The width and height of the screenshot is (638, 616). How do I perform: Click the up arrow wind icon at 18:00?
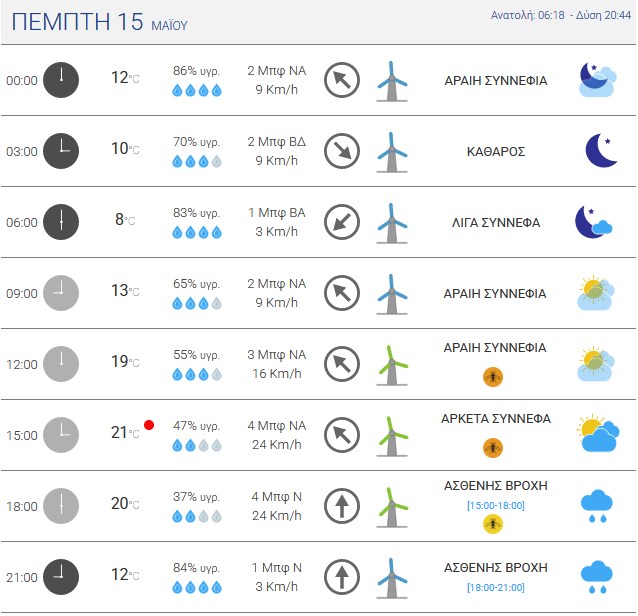click(x=342, y=506)
